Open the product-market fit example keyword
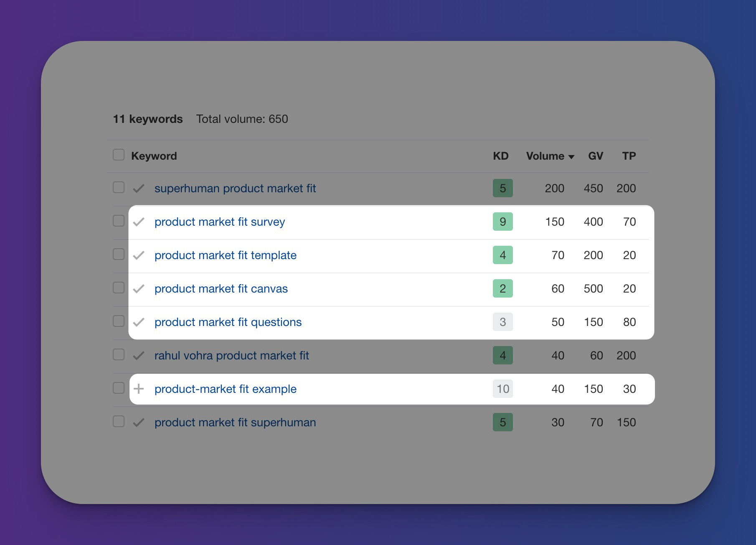Screen dimensions: 756x545 pos(226,389)
